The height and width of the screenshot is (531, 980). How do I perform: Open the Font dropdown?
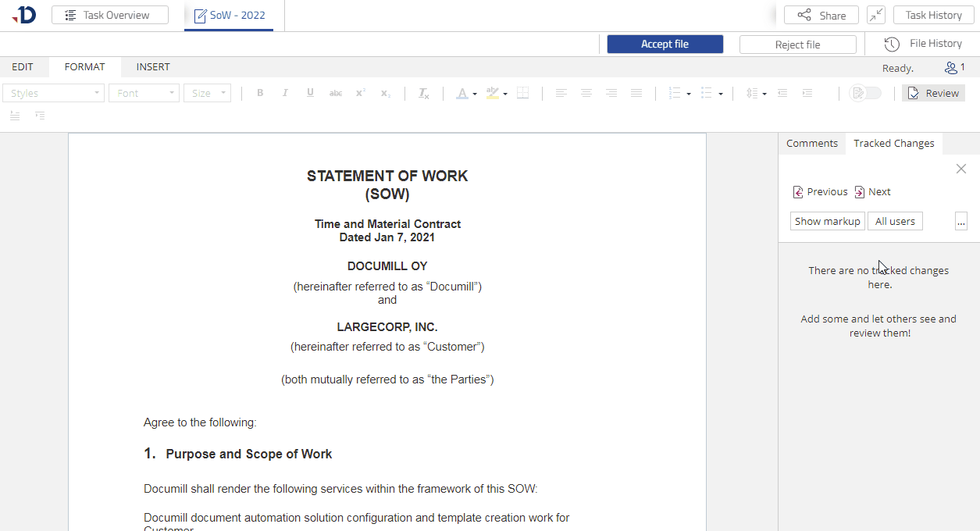click(x=144, y=93)
